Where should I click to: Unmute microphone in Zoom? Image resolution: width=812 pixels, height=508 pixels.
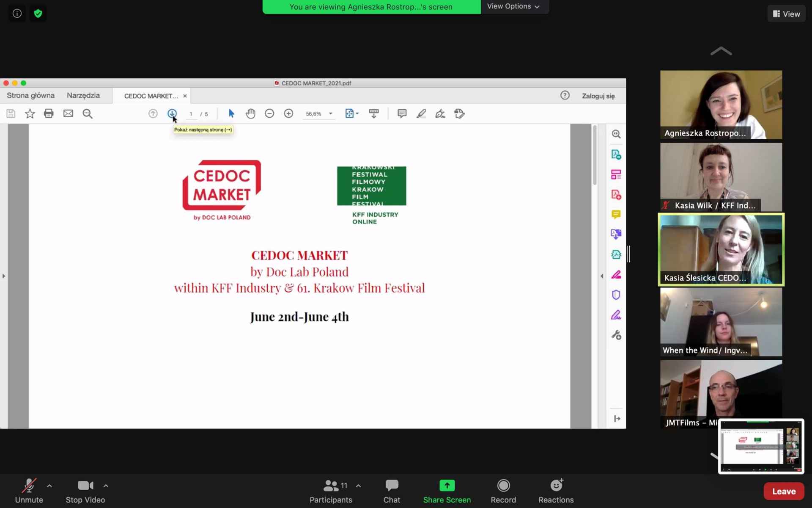(x=29, y=491)
